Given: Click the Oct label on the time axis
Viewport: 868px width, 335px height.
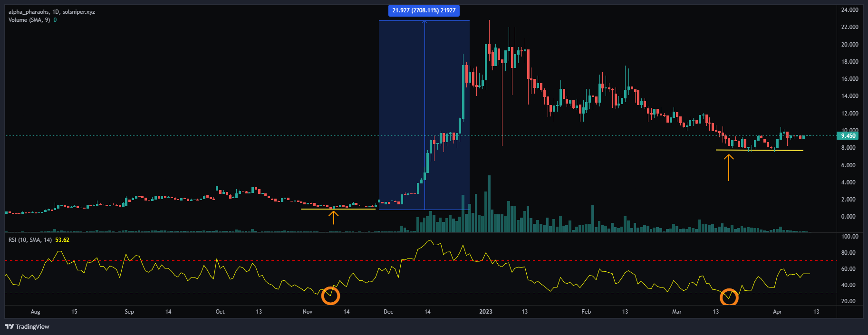Looking at the screenshot, I should (x=220, y=312).
